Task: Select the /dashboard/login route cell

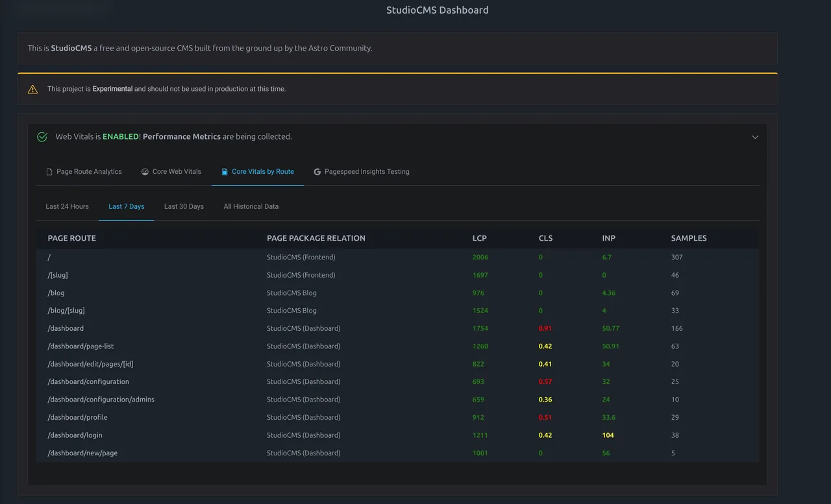Action: 75,435
